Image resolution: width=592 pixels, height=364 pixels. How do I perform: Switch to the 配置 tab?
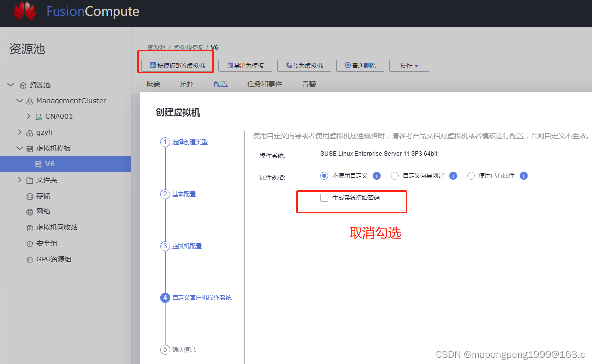point(221,84)
